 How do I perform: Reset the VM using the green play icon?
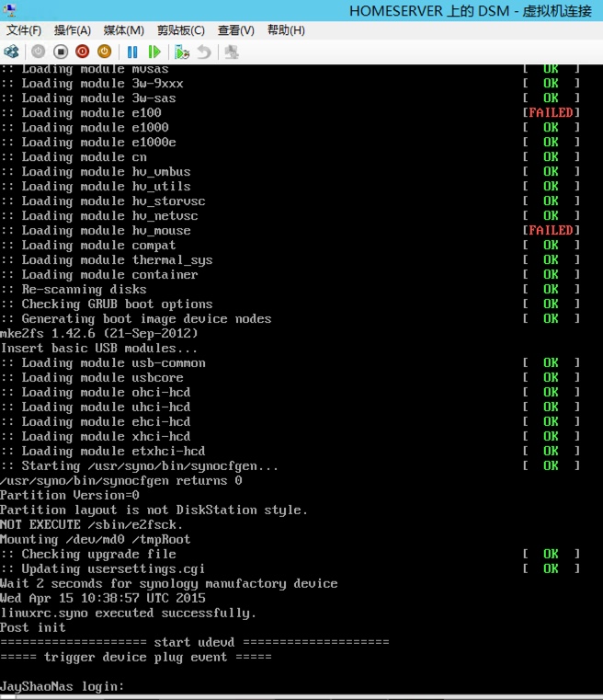pyautogui.click(x=154, y=52)
